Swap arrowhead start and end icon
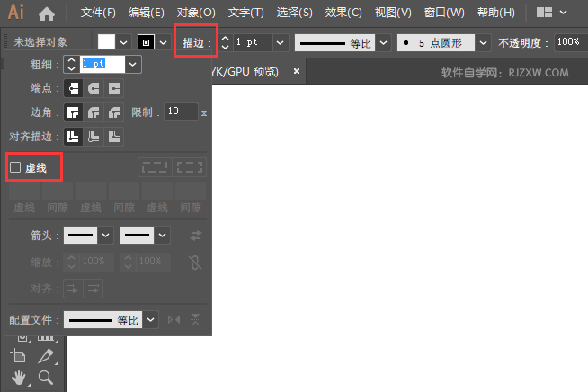 coord(196,236)
